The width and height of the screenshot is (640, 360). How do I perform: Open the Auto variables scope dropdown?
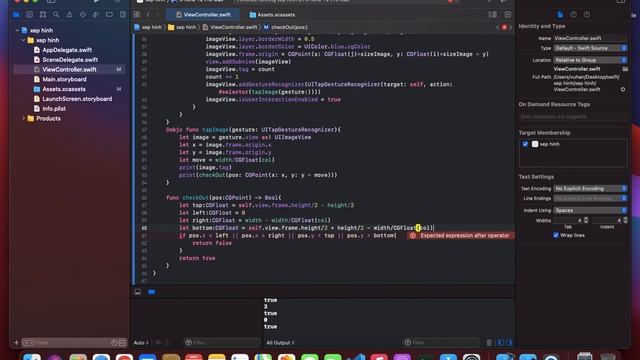[x=141, y=342]
